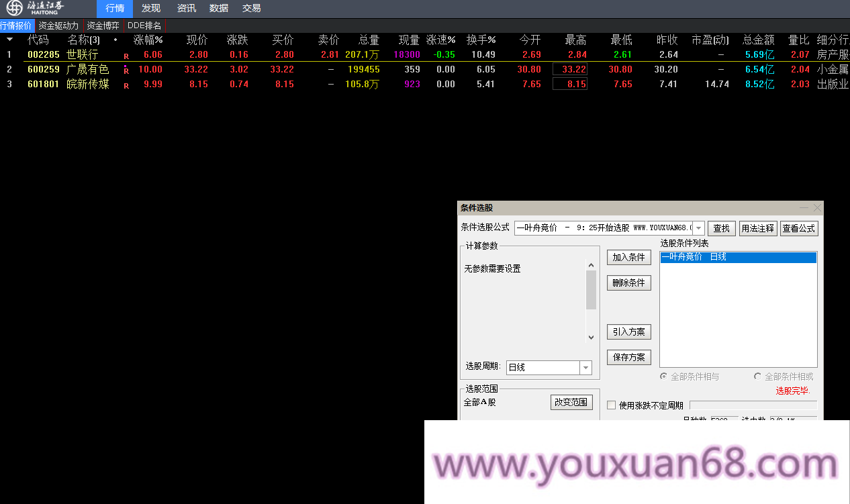
Task: Click the 保存方案 button
Action: point(628,357)
